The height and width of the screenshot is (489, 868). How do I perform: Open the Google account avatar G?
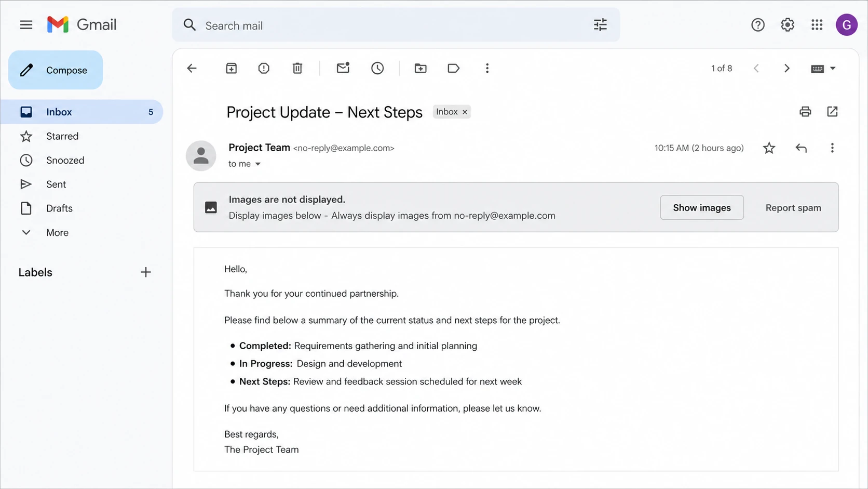(846, 24)
